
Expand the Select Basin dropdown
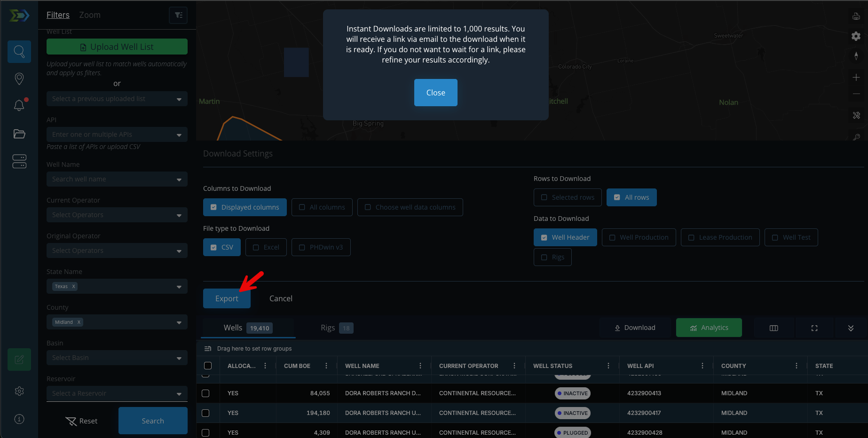pyautogui.click(x=117, y=358)
